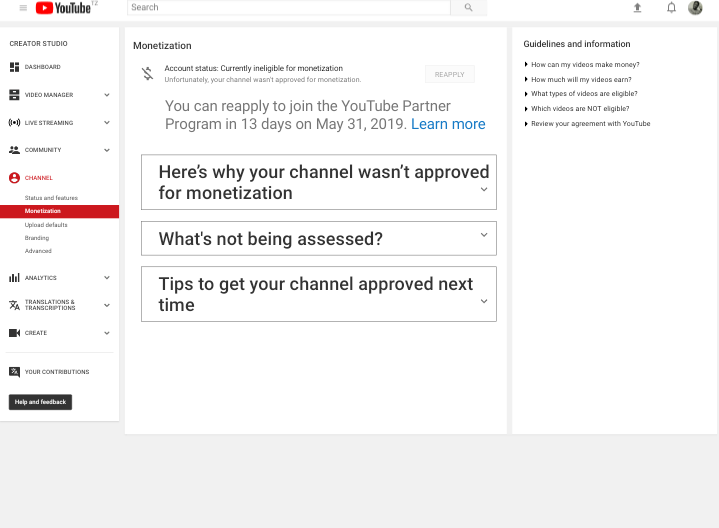
Task: Open the notifications bell
Action: (671, 8)
